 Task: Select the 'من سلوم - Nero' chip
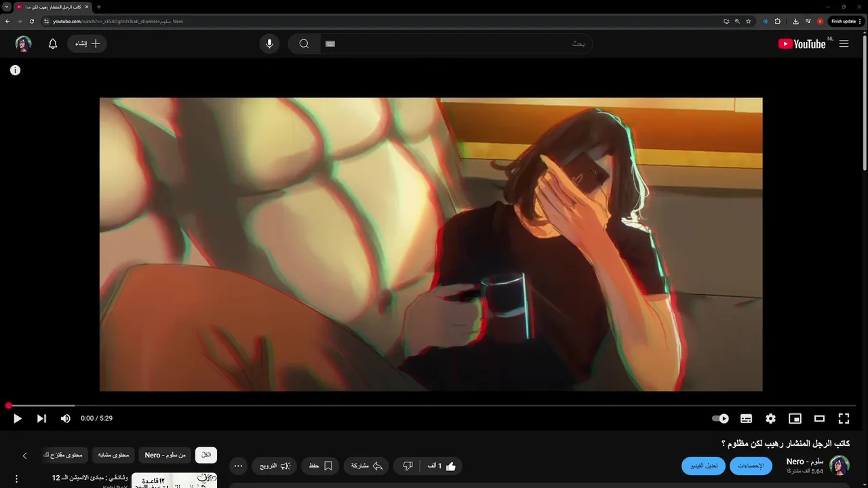[x=165, y=455]
